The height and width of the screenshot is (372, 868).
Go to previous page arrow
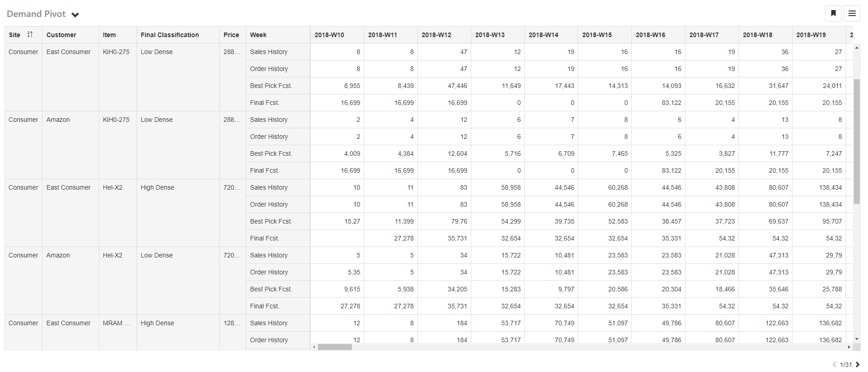(x=834, y=365)
